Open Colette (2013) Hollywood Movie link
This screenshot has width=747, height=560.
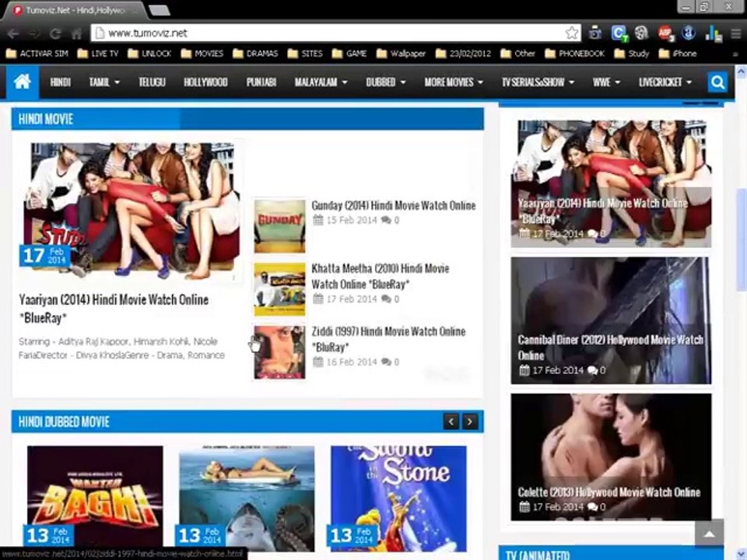point(608,492)
